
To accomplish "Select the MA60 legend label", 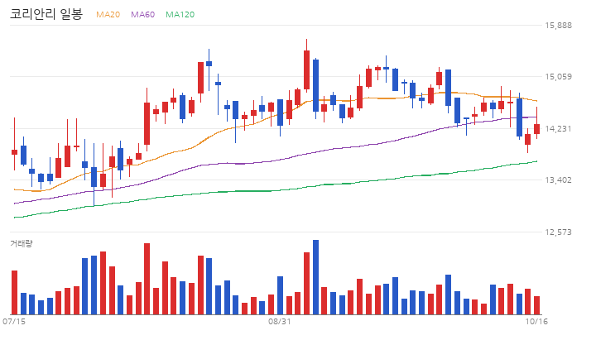I will tap(143, 14).
